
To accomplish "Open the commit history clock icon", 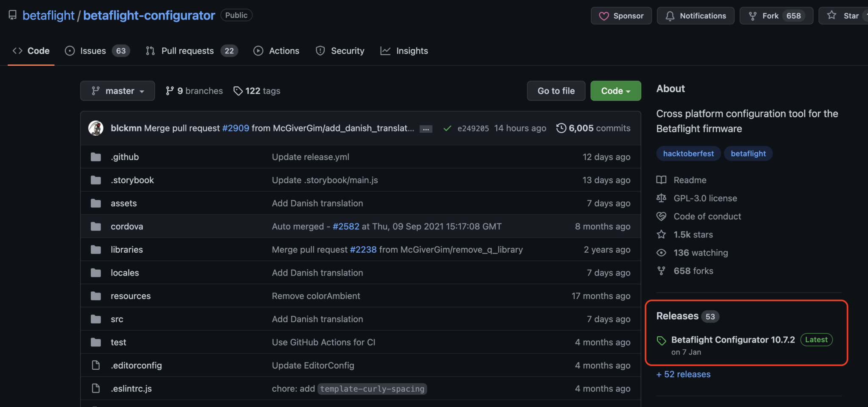I will (x=562, y=128).
